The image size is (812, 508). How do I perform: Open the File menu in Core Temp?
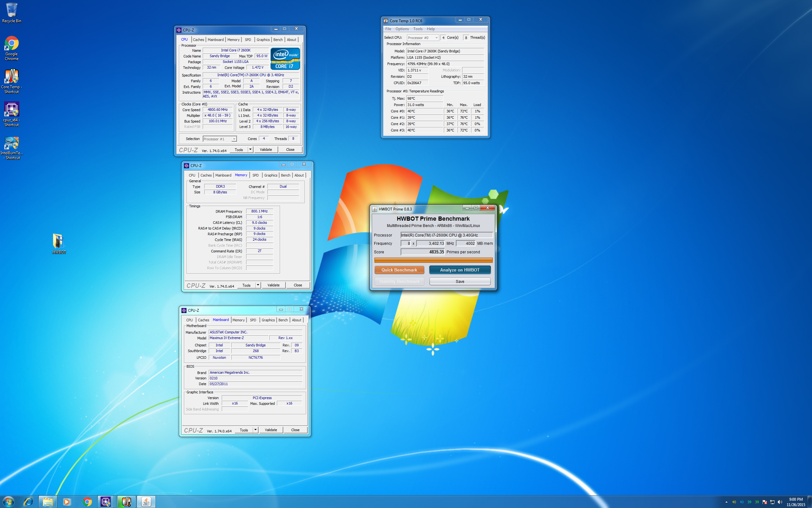click(388, 29)
